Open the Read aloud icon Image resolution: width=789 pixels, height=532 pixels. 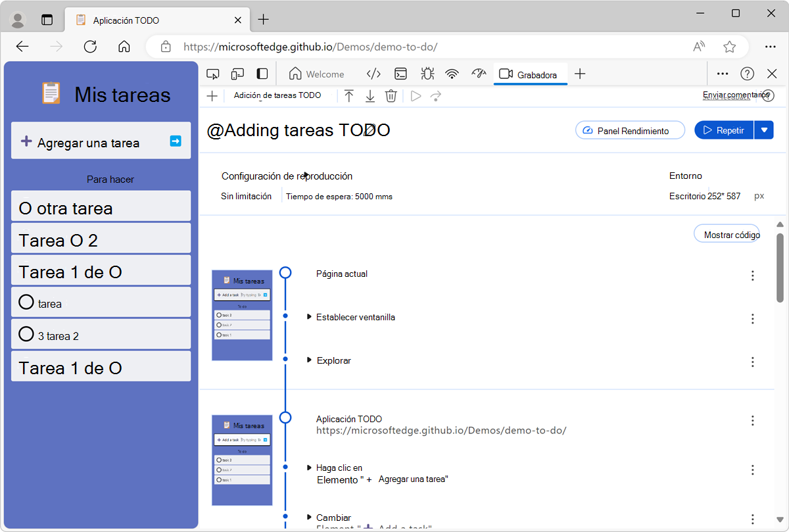point(700,47)
